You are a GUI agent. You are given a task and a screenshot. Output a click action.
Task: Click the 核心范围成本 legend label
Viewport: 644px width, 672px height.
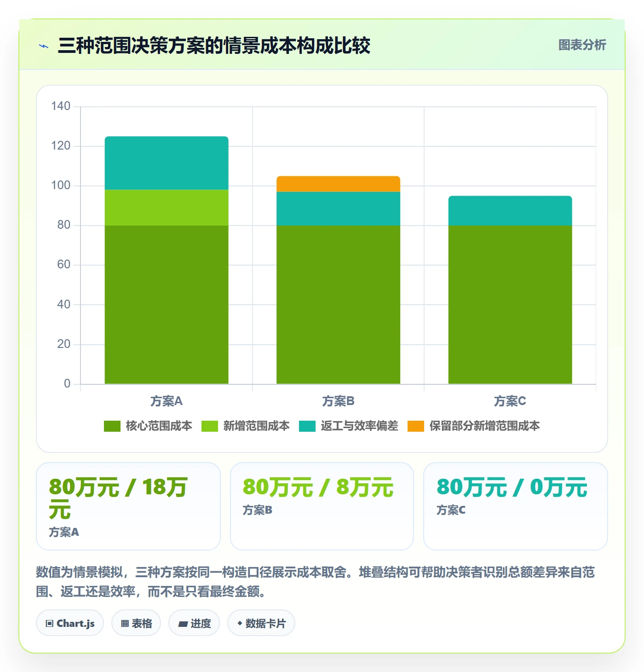[x=159, y=426]
